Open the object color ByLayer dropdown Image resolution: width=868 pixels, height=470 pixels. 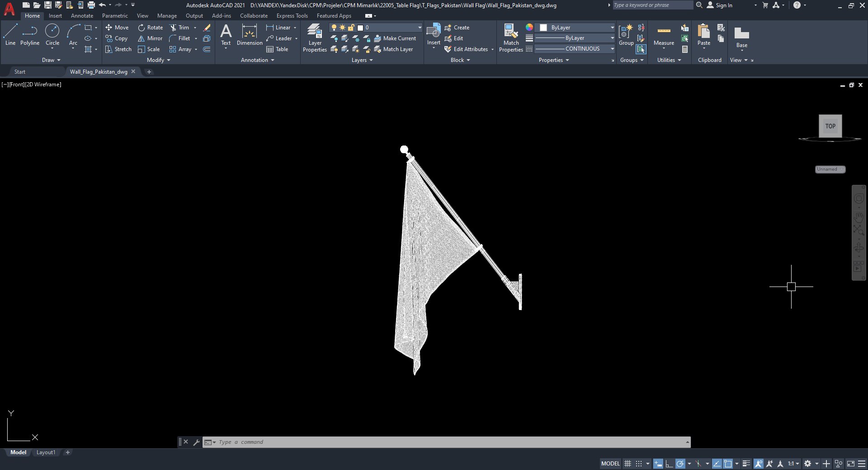pyautogui.click(x=575, y=28)
